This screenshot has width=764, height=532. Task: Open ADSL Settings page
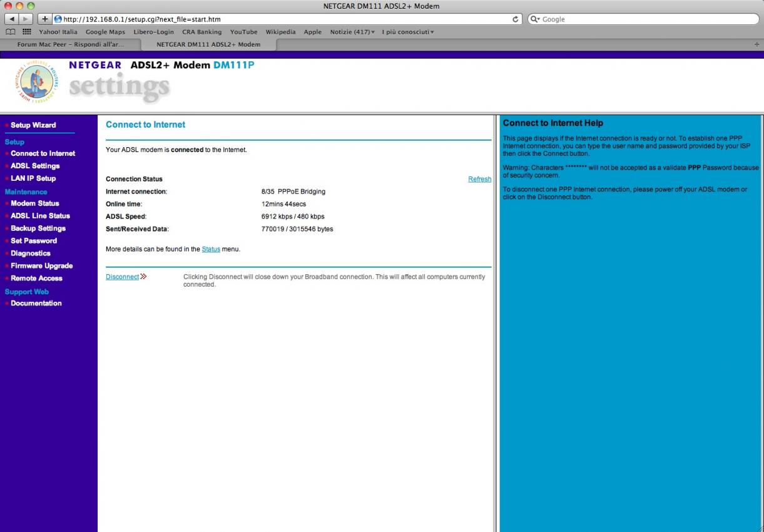(x=35, y=166)
